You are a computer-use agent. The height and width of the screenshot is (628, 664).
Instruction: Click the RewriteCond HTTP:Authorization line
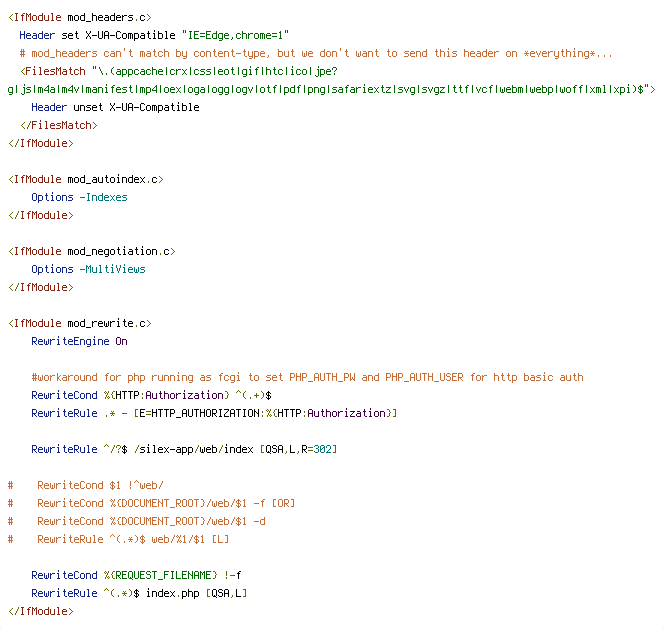151,395
